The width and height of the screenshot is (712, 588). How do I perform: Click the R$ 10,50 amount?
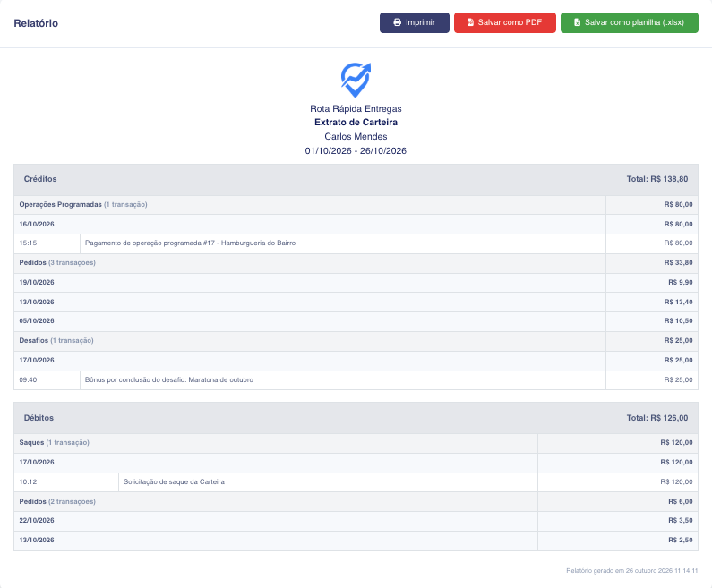pyautogui.click(x=678, y=320)
